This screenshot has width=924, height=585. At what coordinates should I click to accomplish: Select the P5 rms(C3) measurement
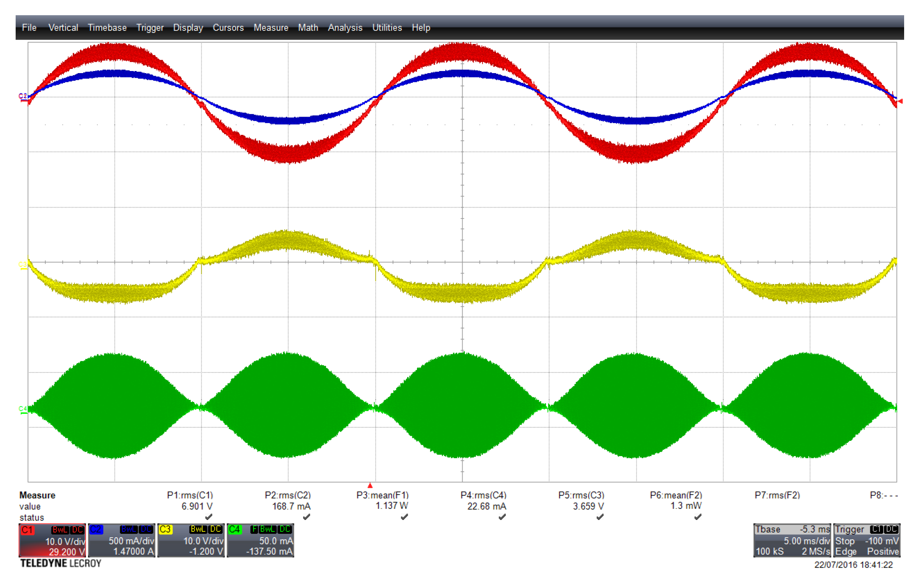pyautogui.click(x=581, y=495)
